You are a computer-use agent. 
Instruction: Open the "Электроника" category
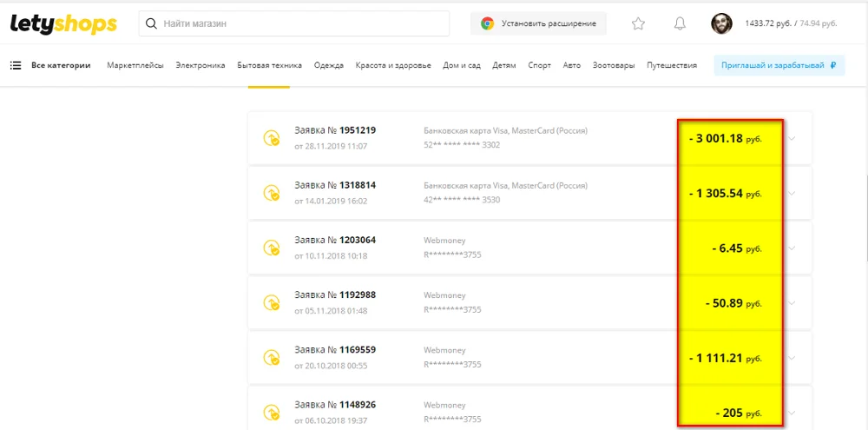point(200,65)
